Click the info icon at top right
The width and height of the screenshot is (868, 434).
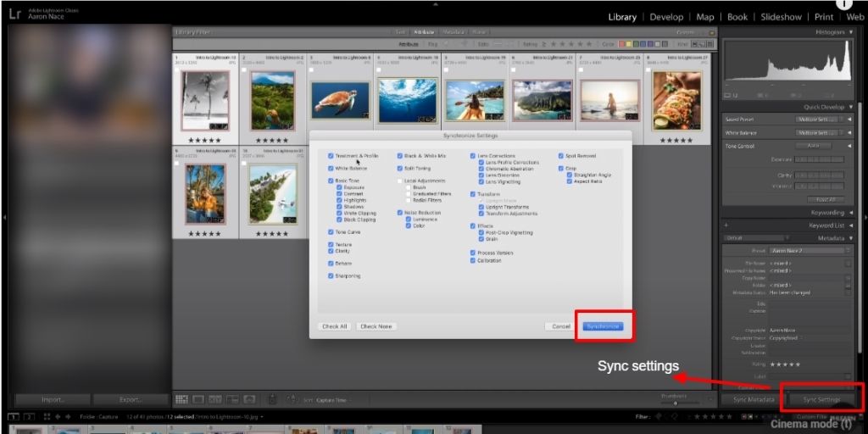click(x=843, y=4)
